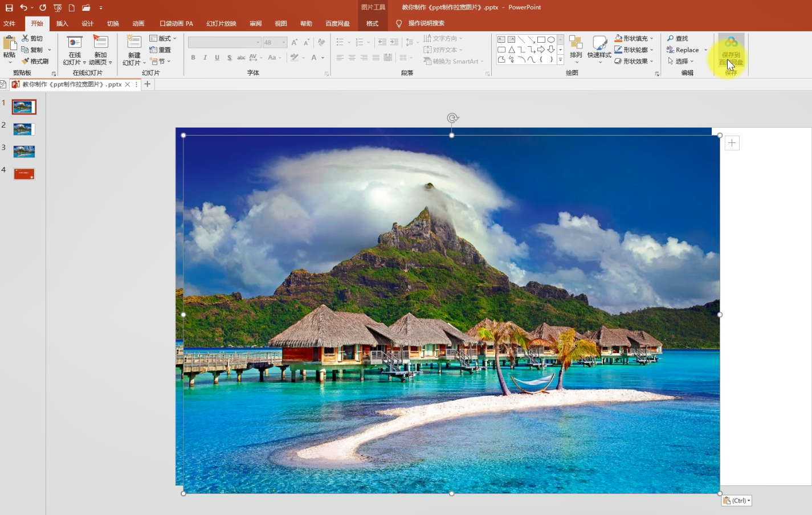Image resolution: width=812 pixels, height=515 pixels.
Task: Create a new blank presentation icon
Action: tap(71, 7)
